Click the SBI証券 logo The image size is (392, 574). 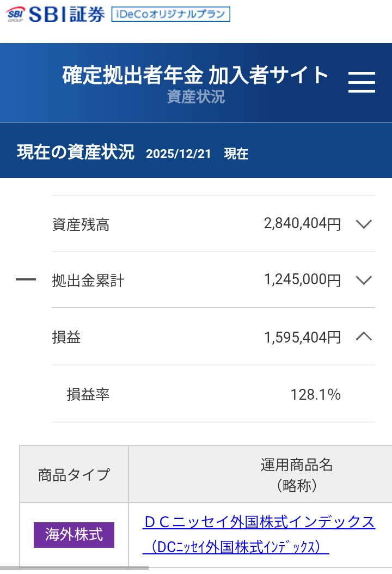point(56,14)
